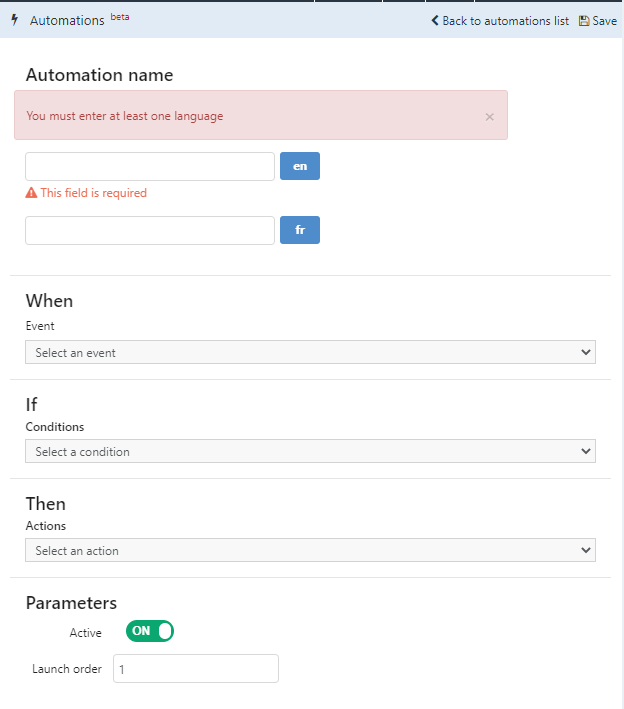Click the Save floppy disk icon
624x709 pixels.
584,21
